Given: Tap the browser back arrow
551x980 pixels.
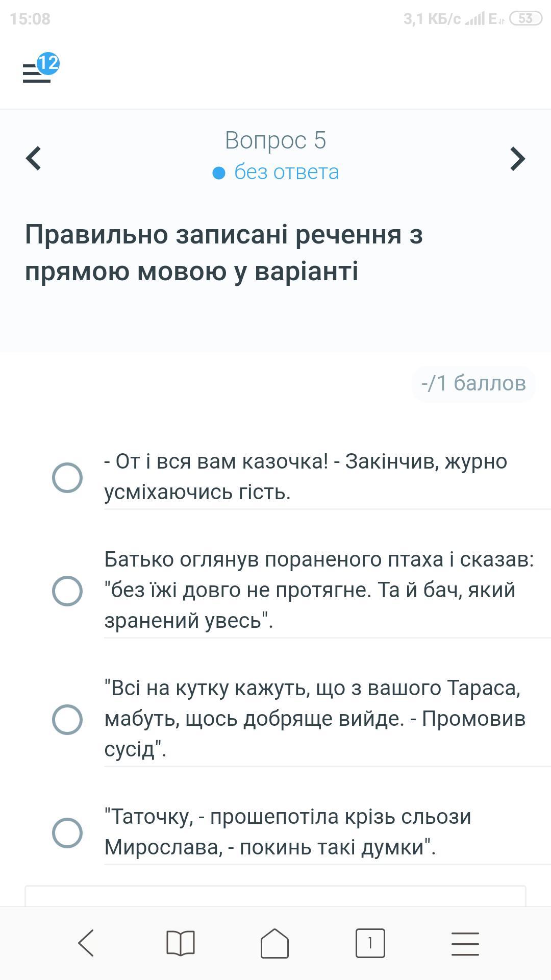Looking at the screenshot, I should [x=86, y=943].
